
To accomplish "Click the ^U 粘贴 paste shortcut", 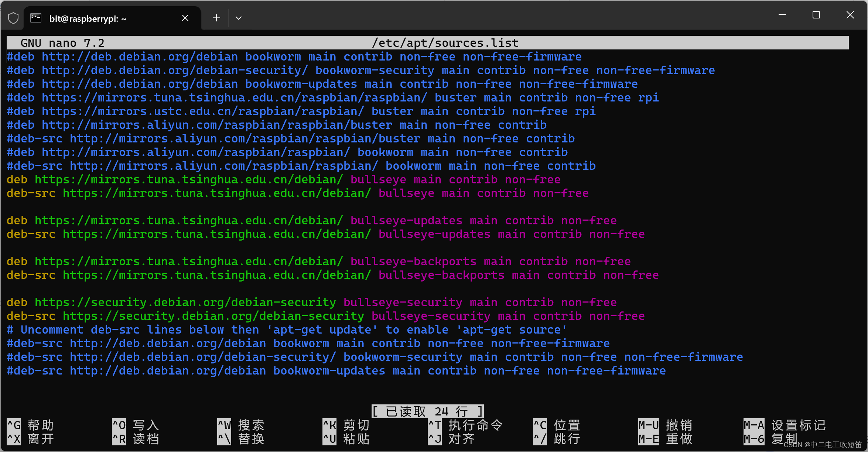I will [x=346, y=439].
